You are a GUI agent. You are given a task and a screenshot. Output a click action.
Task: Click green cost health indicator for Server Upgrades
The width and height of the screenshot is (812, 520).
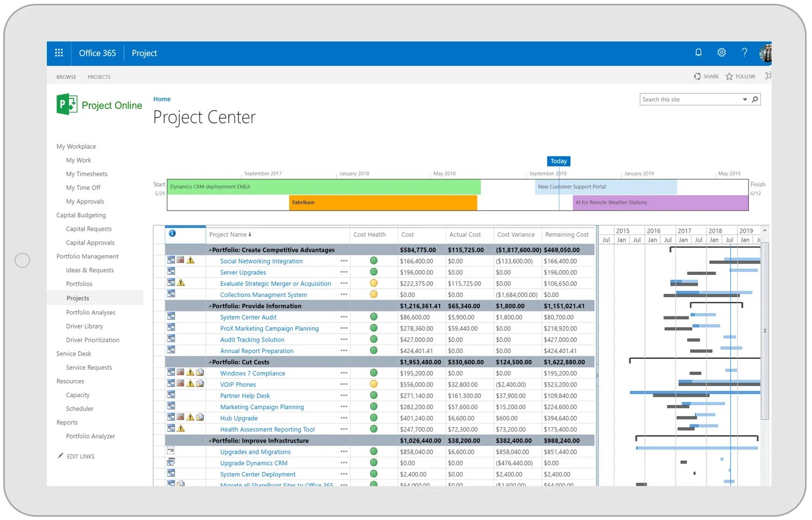pos(373,272)
